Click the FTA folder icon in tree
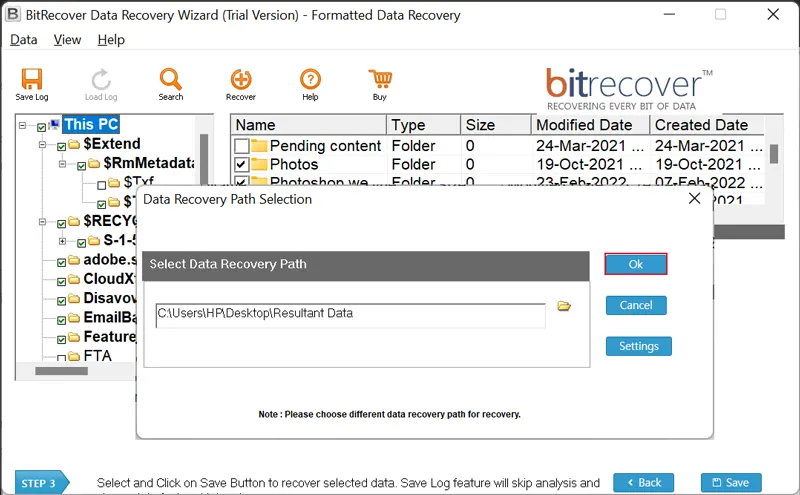This screenshot has width=800, height=495. (74, 356)
